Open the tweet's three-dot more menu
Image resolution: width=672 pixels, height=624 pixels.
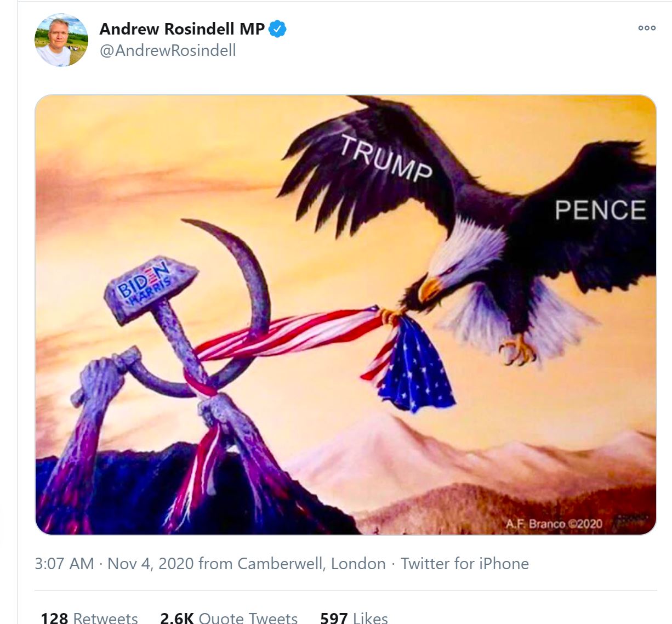647,28
